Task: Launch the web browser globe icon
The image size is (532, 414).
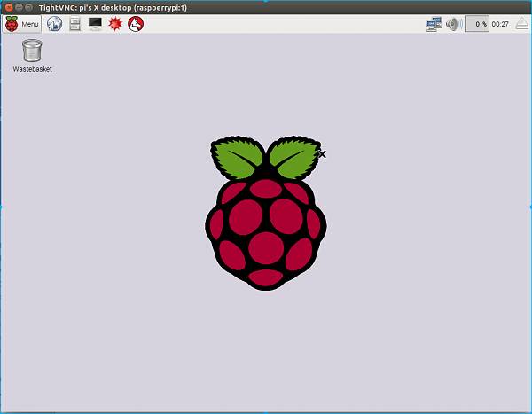Action: click(x=54, y=24)
